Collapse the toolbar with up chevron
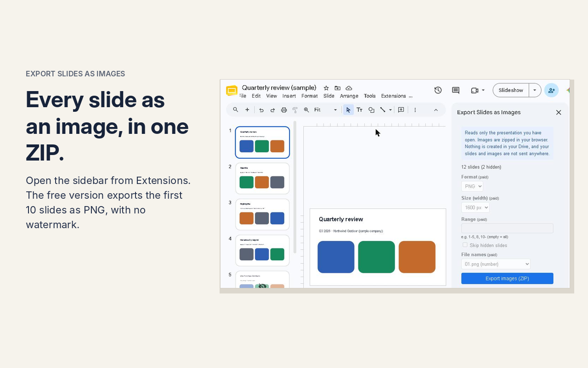Viewport: 588px width, 368px height. pyautogui.click(x=436, y=110)
